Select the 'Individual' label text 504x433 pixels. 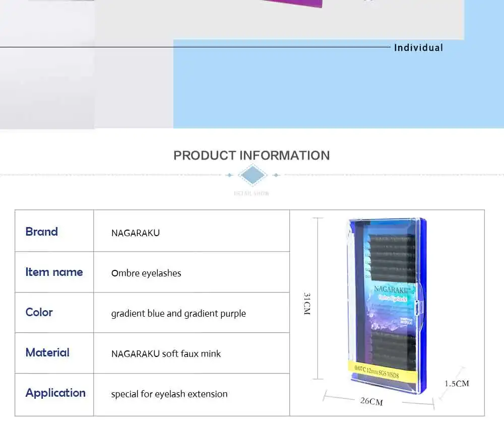pyautogui.click(x=418, y=47)
